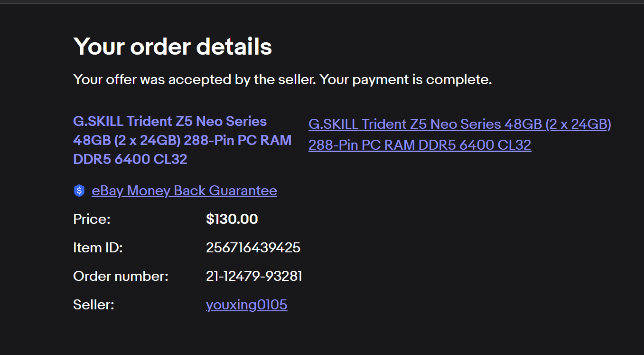
Task: Open seller profile youxing0105
Action: (246, 305)
